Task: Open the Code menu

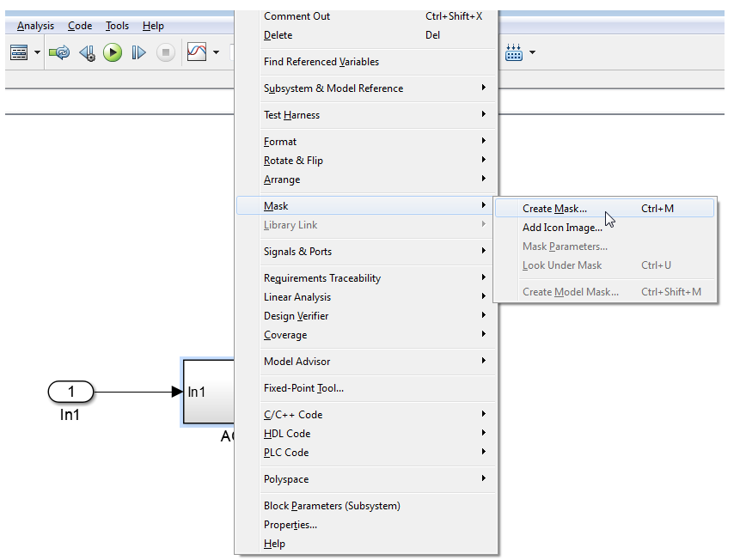Action: tap(80, 26)
